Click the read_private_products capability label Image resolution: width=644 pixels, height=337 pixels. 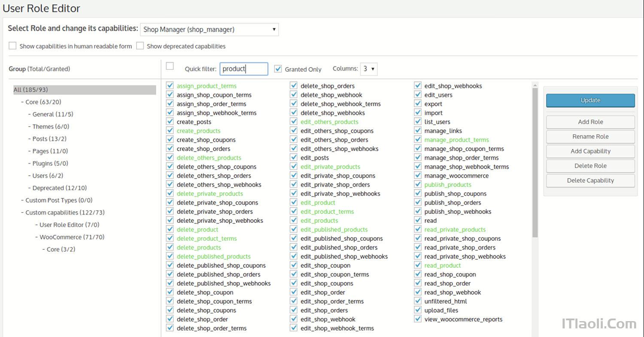pos(455,230)
